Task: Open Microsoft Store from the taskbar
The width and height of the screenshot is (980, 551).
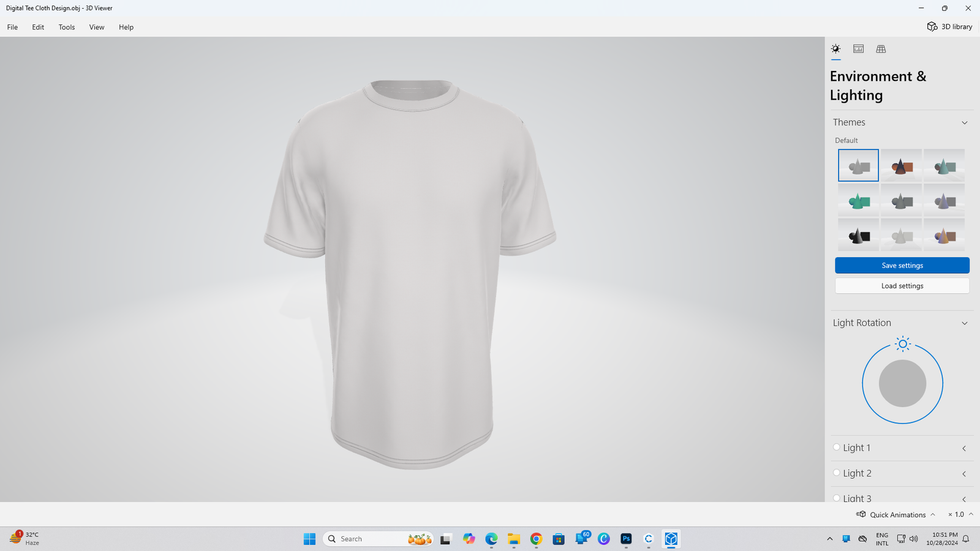Action: (x=559, y=539)
